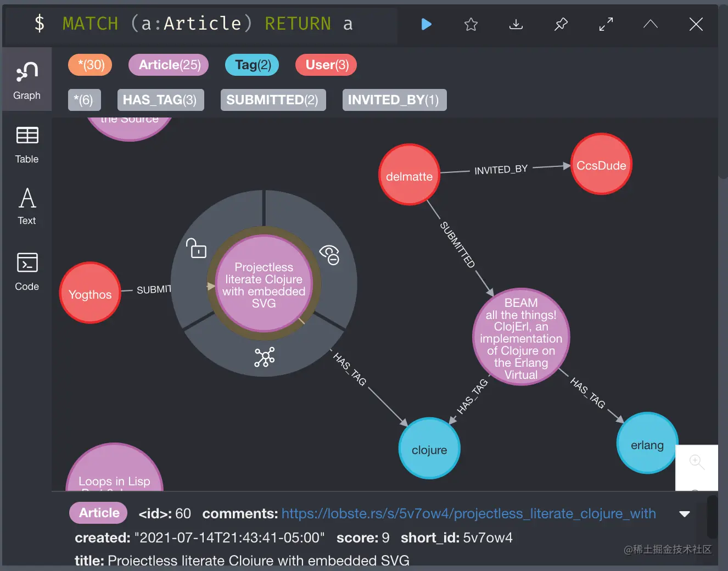Viewport: 728px width, 571px height.
Task: Select the all-relationships *(6) badge
Action: click(x=85, y=100)
